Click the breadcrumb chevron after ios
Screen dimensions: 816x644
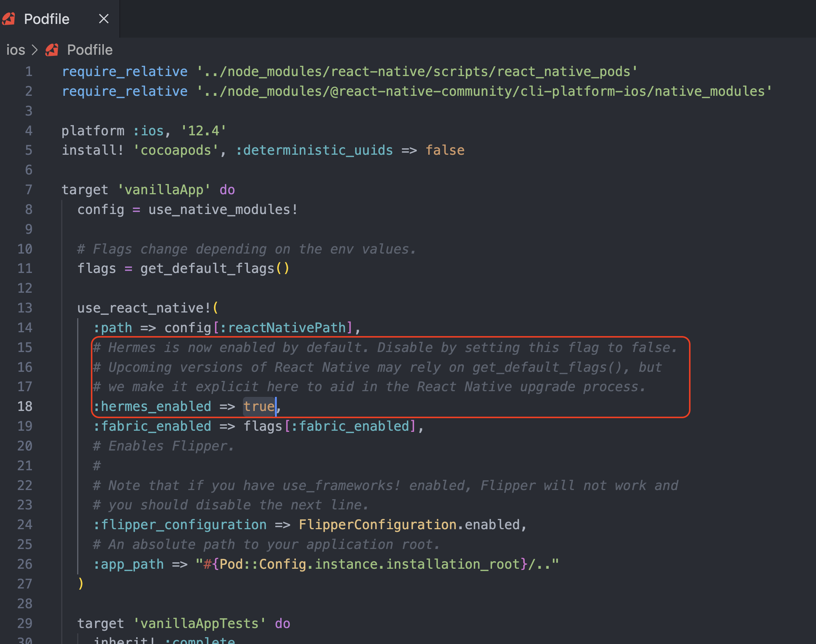pyautogui.click(x=35, y=50)
